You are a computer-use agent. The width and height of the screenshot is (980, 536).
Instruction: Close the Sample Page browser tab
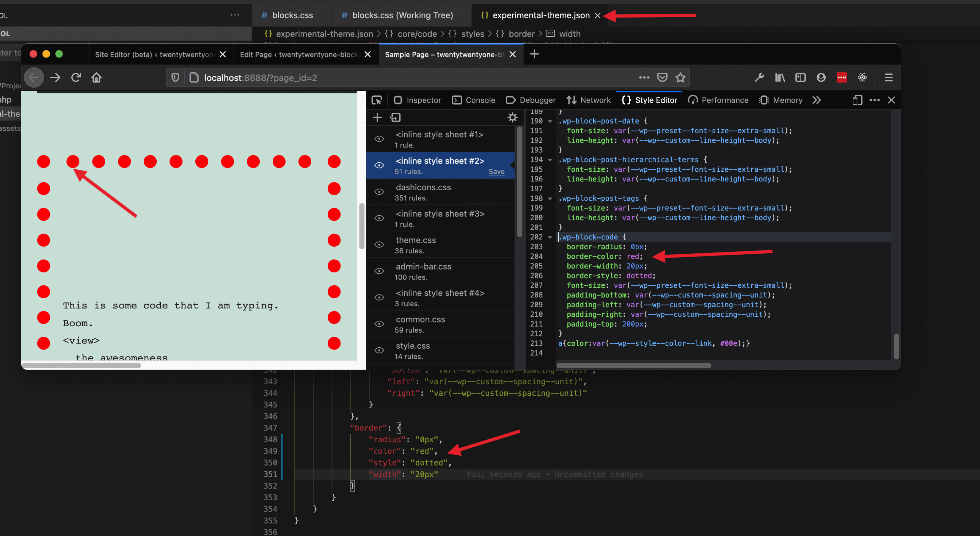coord(512,54)
